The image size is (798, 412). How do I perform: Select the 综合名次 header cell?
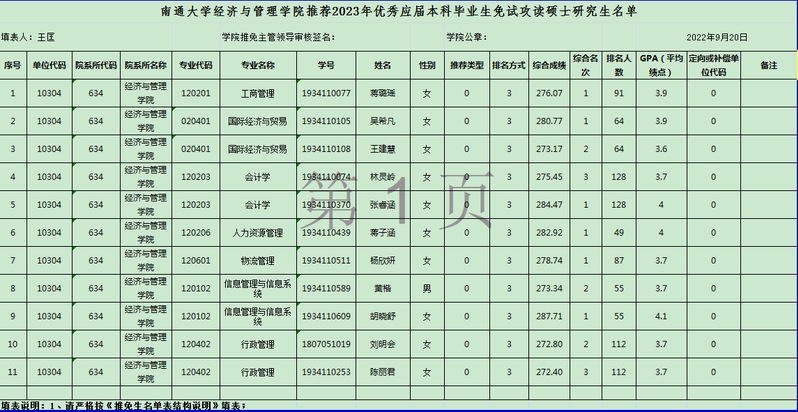coord(586,65)
